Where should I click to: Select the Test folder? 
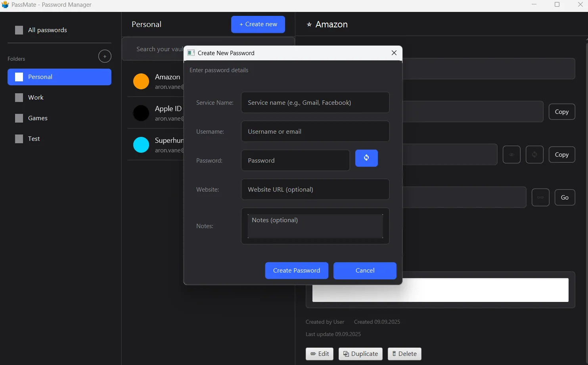coord(59,139)
